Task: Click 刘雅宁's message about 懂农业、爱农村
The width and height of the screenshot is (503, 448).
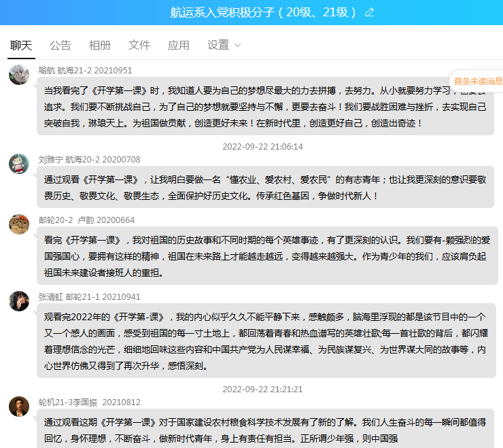Action: tap(265, 188)
